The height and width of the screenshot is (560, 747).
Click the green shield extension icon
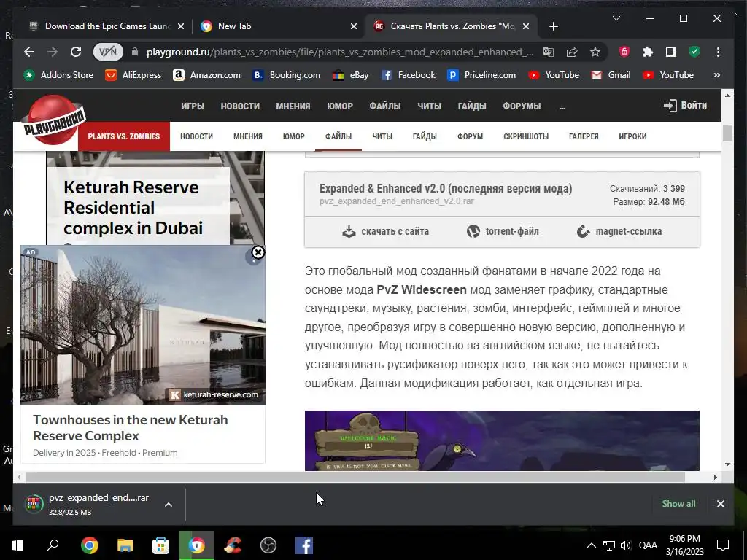(694, 52)
